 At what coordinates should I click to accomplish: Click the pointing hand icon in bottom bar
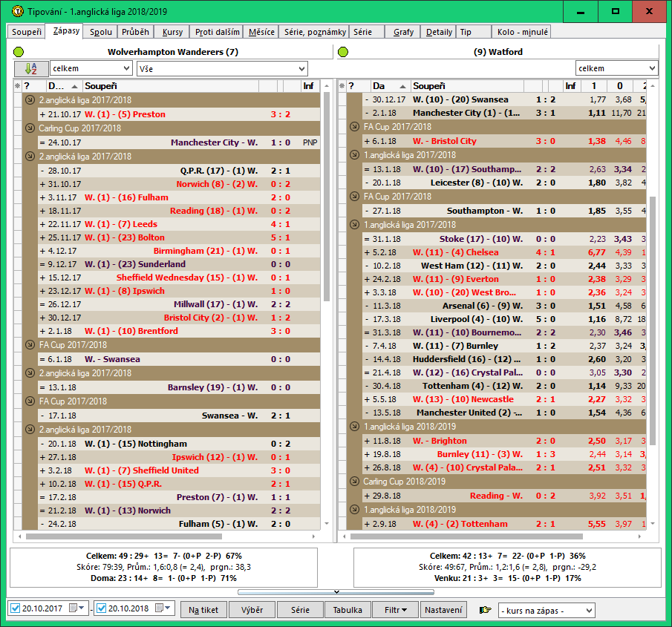click(485, 610)
